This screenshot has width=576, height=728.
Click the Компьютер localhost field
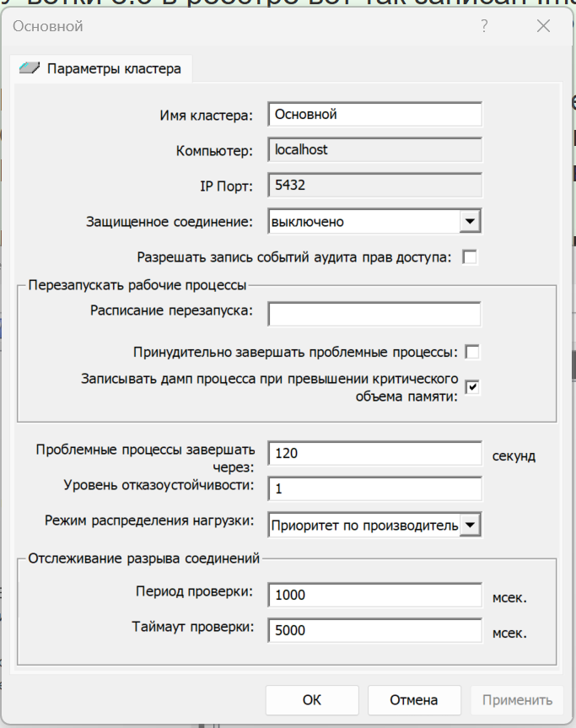[374, 149]
